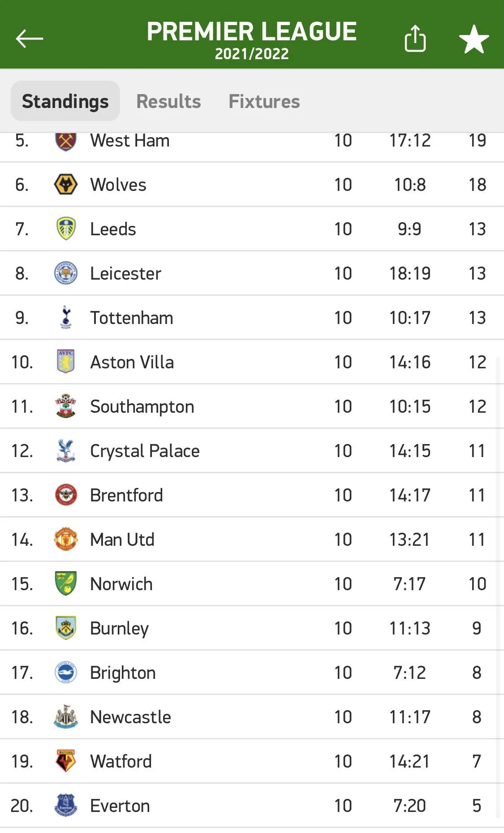The width and height of the screenshot is (504, 833).
Task: Toggle the favorite star icon
Action: click(474, 39)
